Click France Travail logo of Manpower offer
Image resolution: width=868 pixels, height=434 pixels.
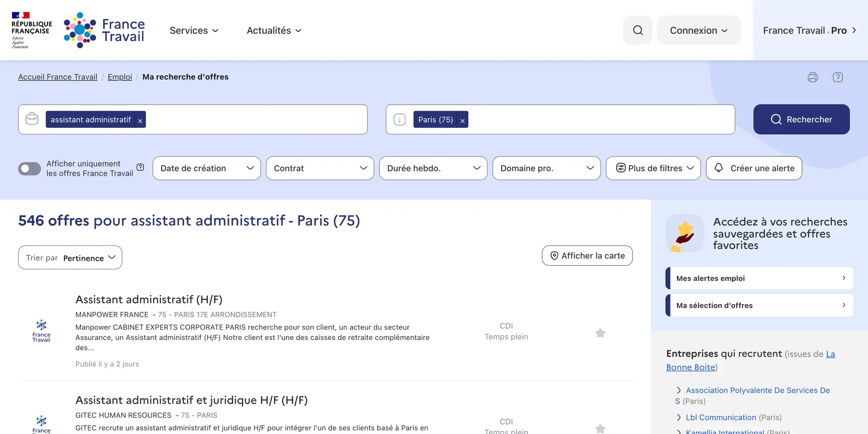[x=41, y=331]
